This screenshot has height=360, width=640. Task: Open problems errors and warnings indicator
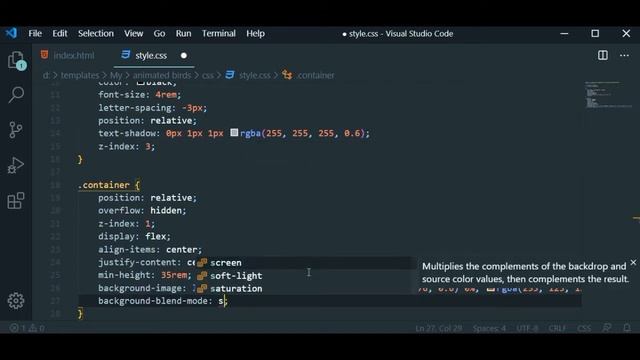pyautogui.click(x=27, y=328)
